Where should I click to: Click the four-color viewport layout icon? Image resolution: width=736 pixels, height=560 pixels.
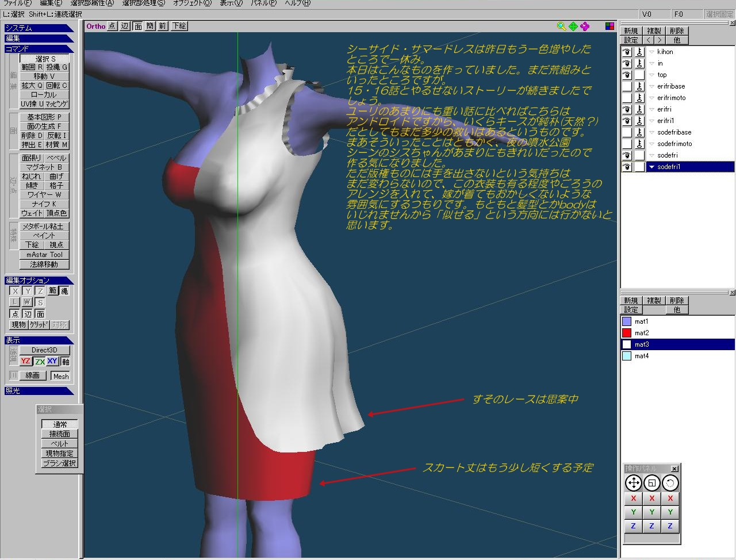(x=610, y=26)
